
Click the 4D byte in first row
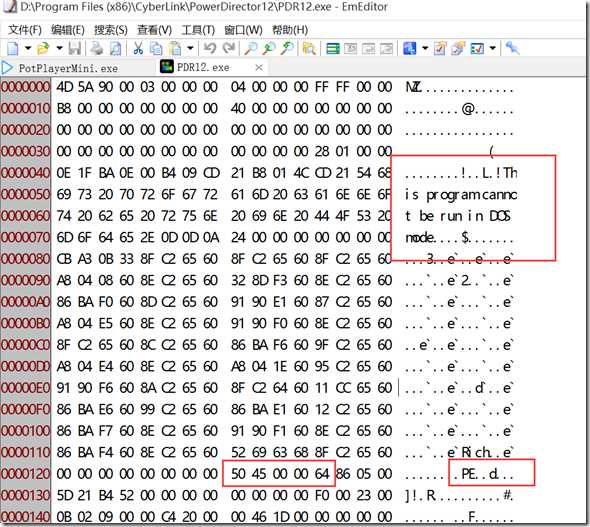(x=65, y=87)
